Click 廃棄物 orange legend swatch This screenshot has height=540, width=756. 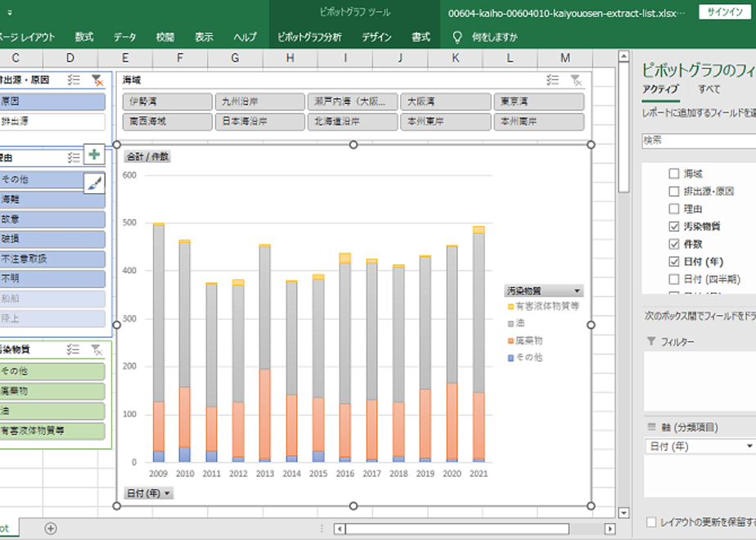pos(511,341)
